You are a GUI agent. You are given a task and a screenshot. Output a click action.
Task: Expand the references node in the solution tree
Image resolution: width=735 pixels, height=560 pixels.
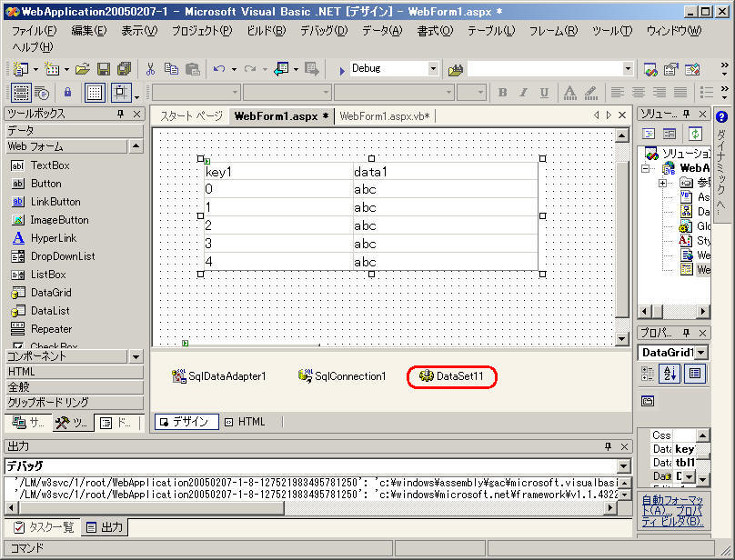663,183
